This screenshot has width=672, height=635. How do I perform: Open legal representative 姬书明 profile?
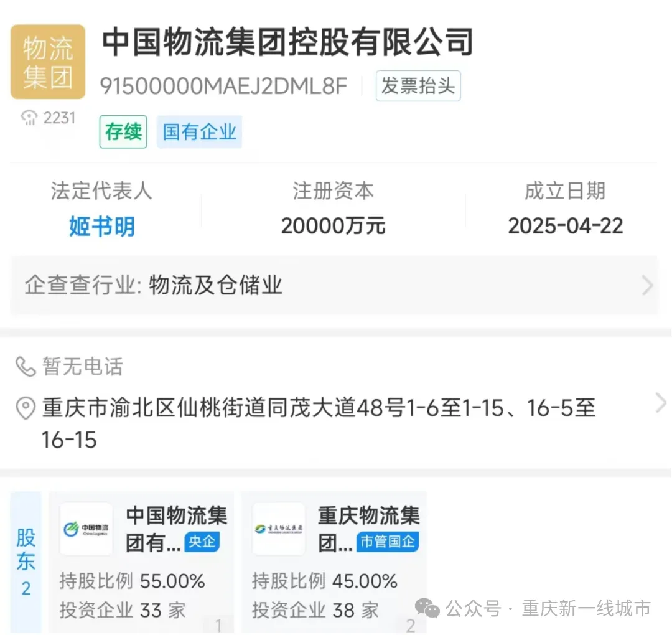pos(101,227)
